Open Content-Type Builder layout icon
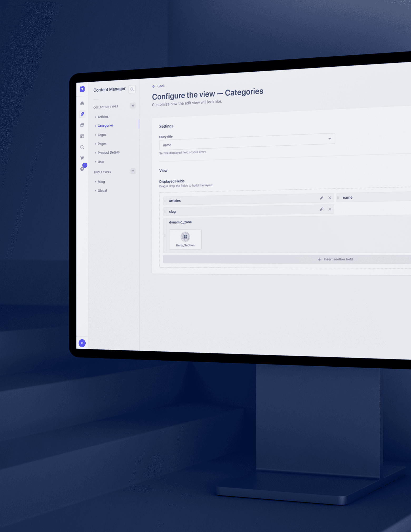 click(82, 136)
